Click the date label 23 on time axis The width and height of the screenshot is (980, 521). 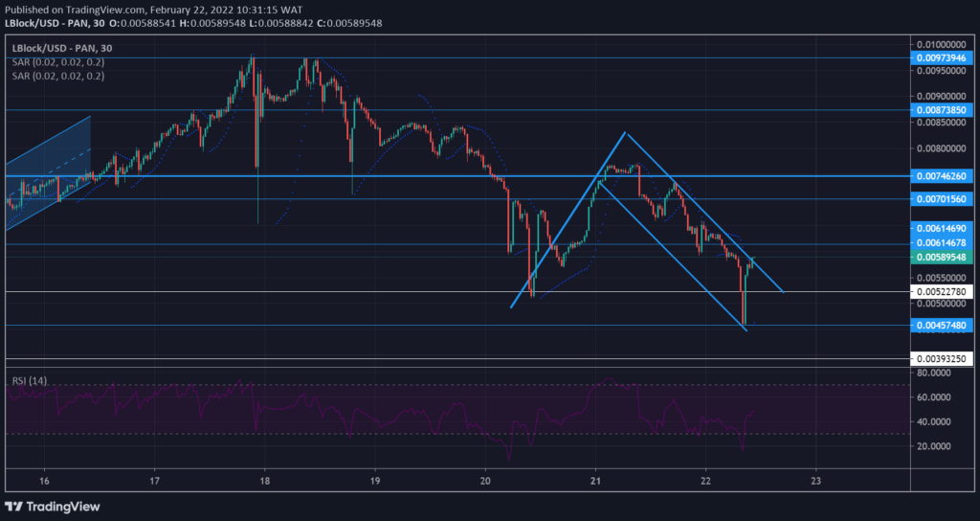point(815,481)
